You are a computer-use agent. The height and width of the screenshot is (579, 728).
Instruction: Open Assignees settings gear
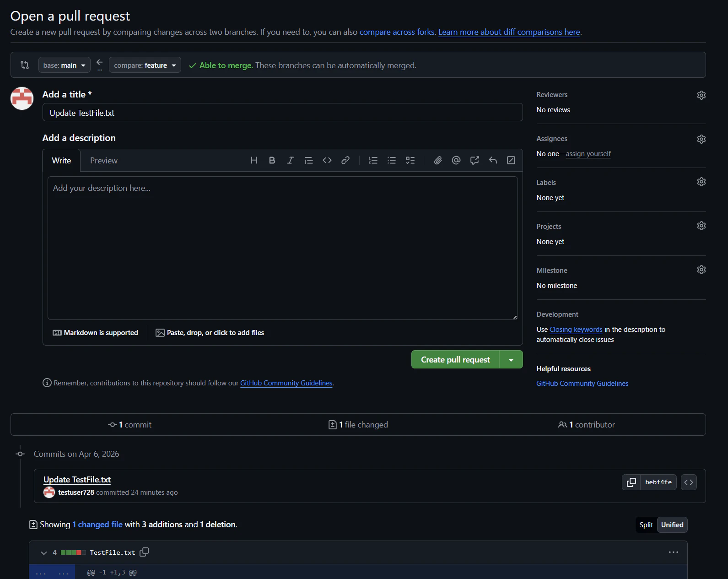tap(701, 139)
